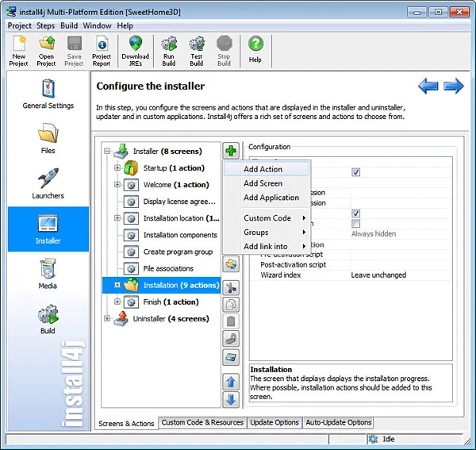Navigate forward with the right blue arrow
The image size is (476, 450).
click(453, 86)
